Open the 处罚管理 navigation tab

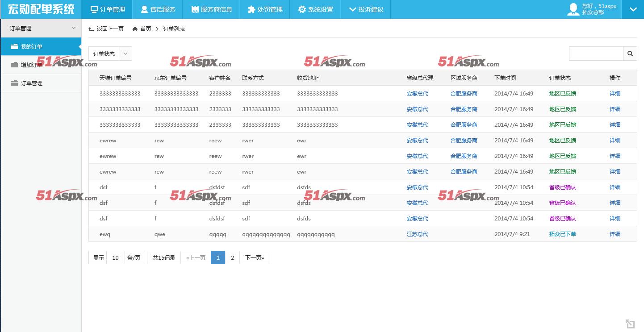pos(265,9)
